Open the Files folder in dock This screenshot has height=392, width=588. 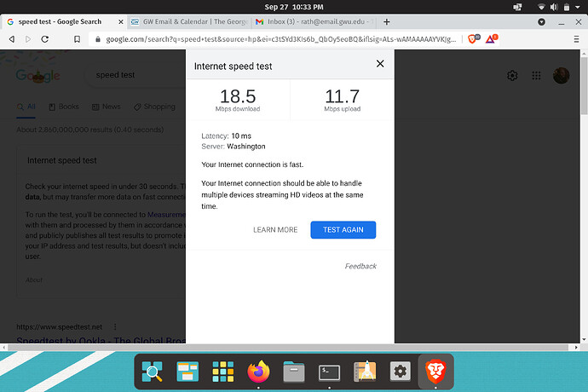point(294,372)
